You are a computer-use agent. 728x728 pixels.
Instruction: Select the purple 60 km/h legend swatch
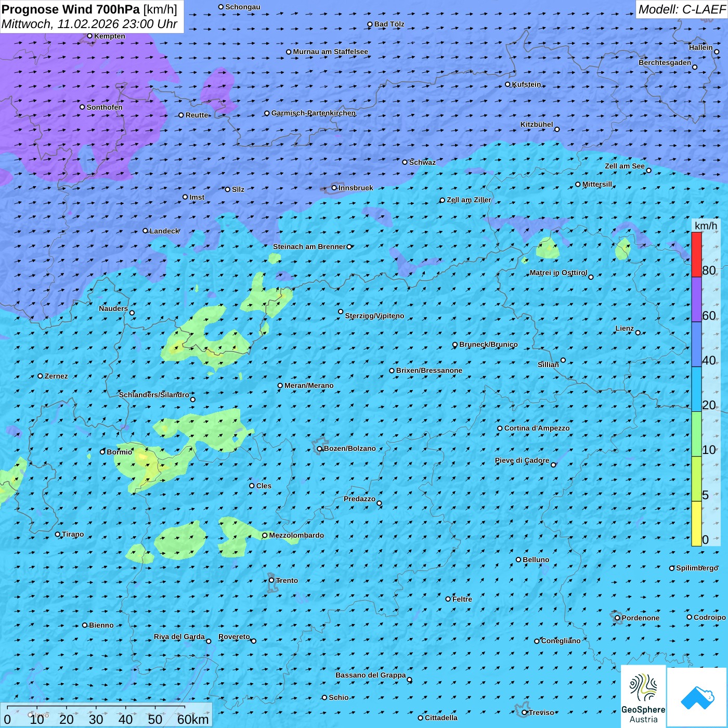(x=696, y=300)
